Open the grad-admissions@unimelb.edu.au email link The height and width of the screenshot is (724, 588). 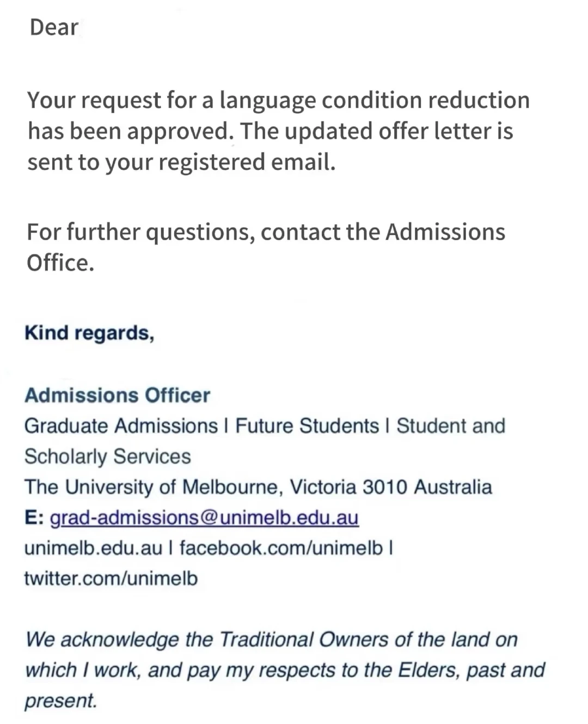(x=204, y=518)
